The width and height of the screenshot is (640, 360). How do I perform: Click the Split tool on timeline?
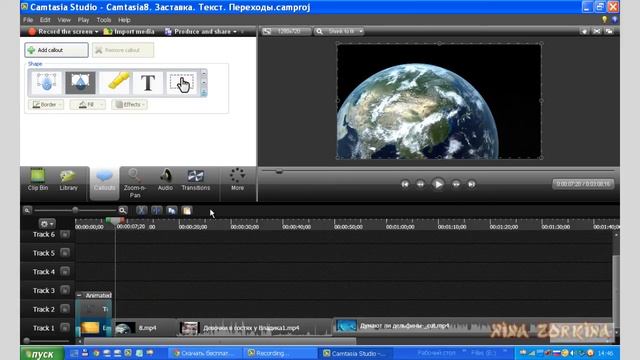tap(156, 210)
